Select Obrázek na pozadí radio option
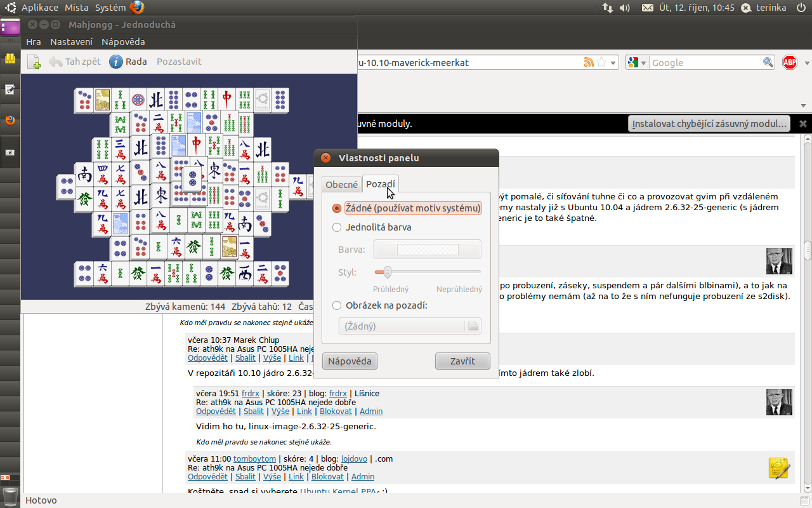This screenshot has width=812, height=508. click(380, 305)
